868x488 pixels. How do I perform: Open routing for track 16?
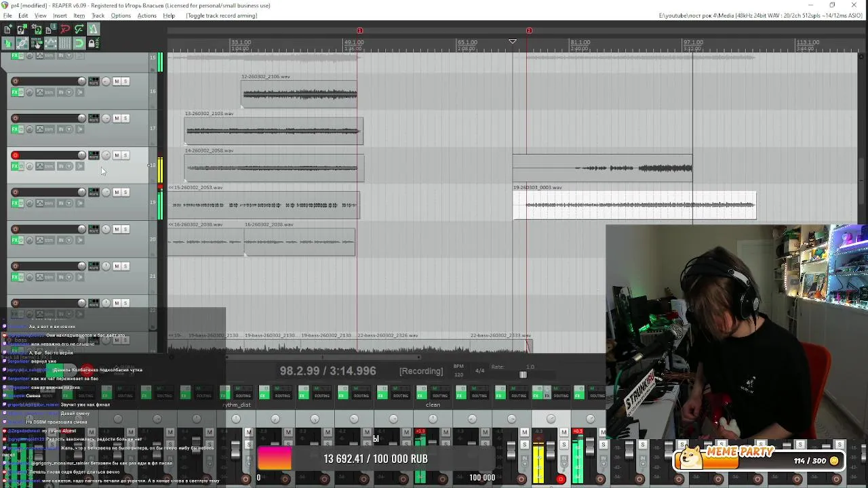94,81
